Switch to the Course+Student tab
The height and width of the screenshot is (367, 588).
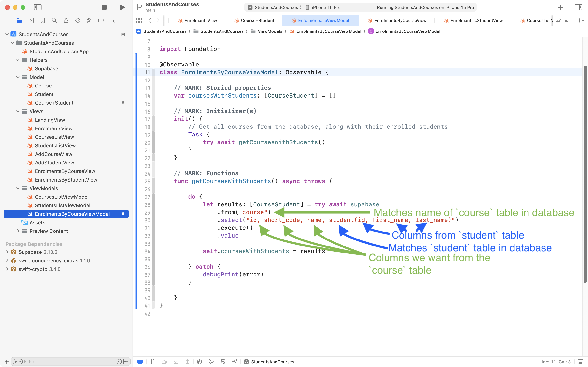257,21
